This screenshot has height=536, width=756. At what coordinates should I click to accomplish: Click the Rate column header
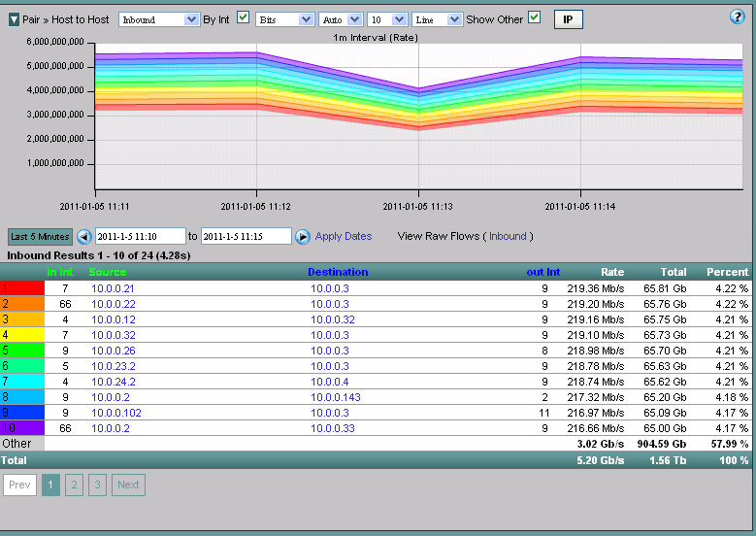pos(612,272)
